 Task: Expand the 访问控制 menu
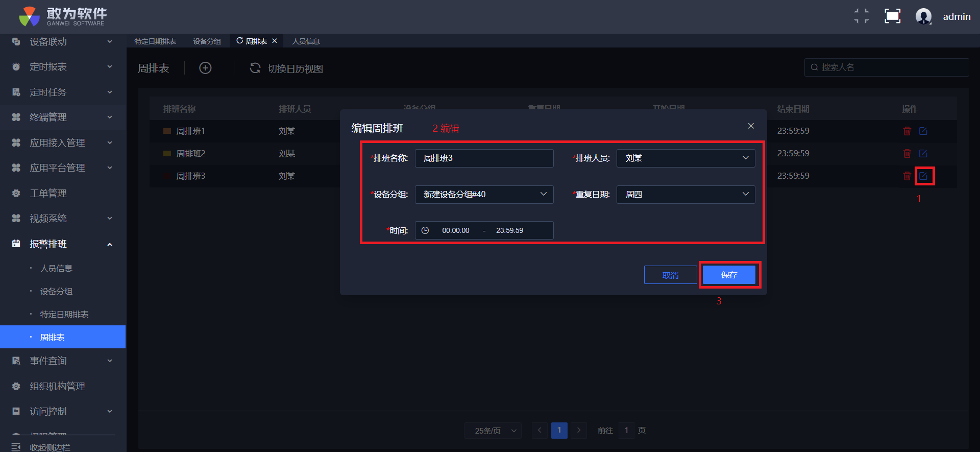(110, 411)
